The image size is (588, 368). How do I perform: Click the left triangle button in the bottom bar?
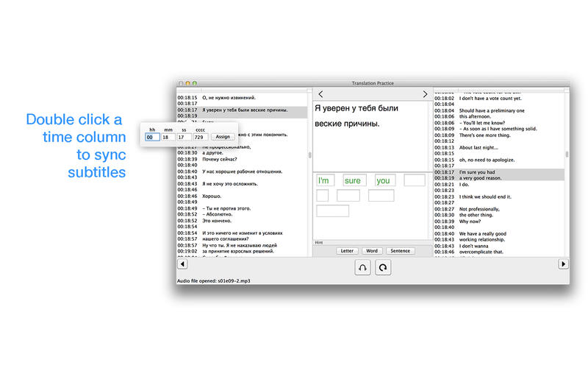click(x=182, y=264)
